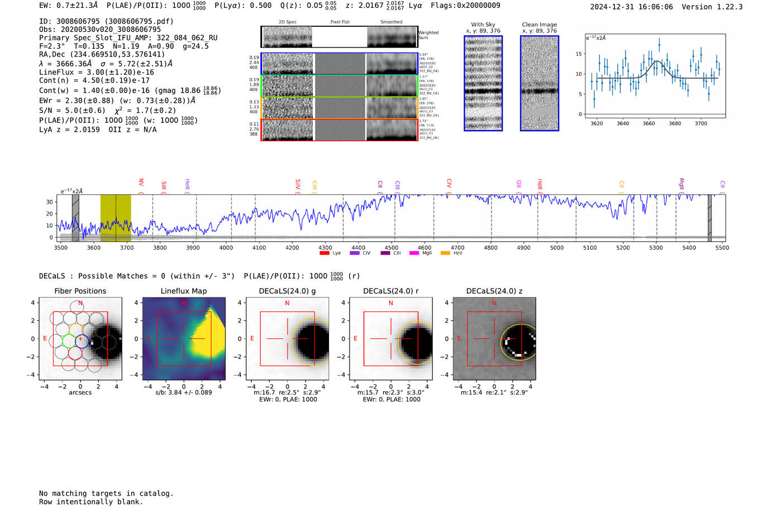
Task: Click the orange HeII legend swatch
Action: (445, 253)
